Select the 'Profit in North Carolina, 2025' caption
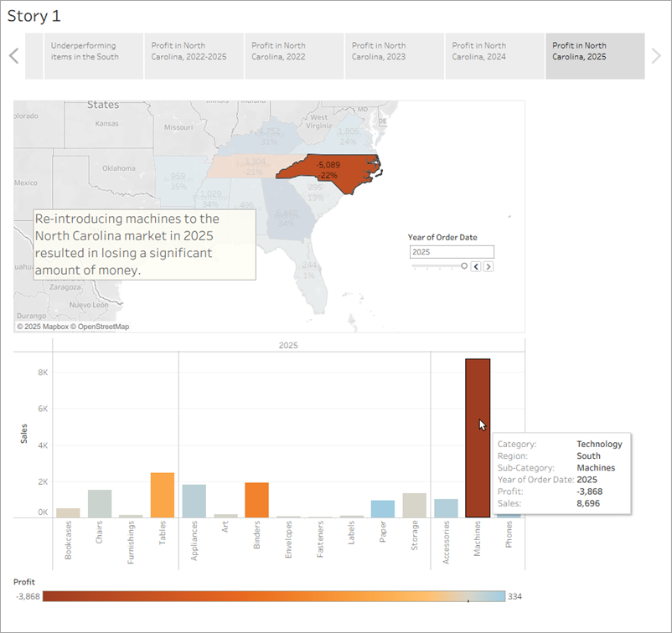672x633 pixels. 595,55
